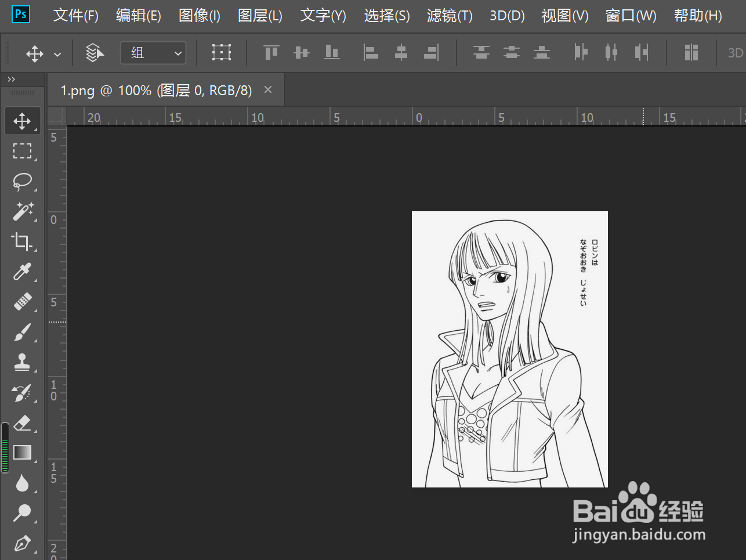Select the History Brush tool

(x=23, y=393)
